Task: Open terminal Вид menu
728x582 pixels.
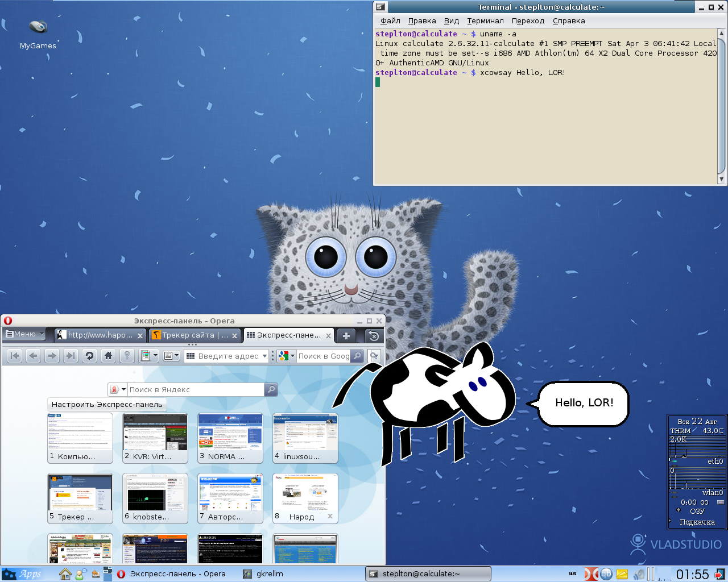Action: 452,21
